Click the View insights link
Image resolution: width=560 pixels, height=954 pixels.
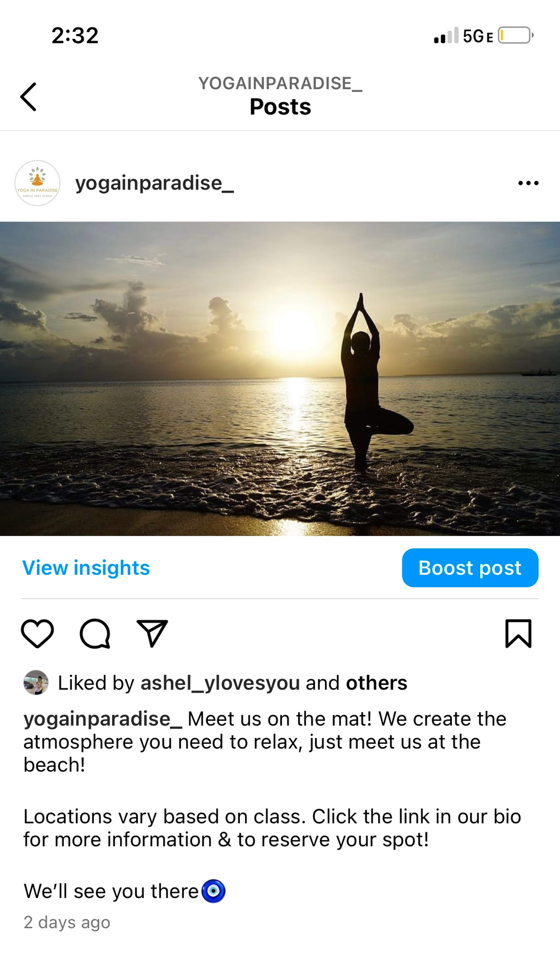click(86, 568)
